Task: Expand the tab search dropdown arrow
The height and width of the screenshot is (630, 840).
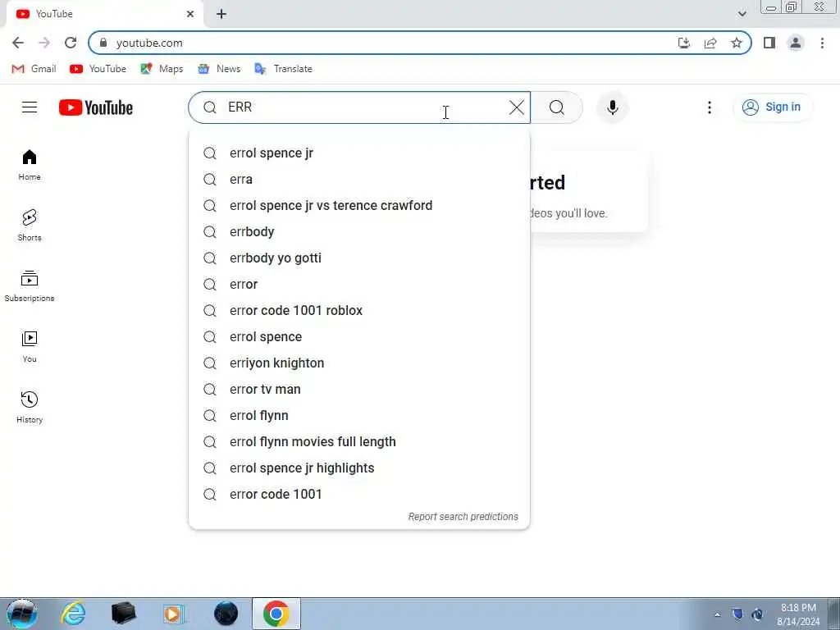Action: tap(742, 14)
